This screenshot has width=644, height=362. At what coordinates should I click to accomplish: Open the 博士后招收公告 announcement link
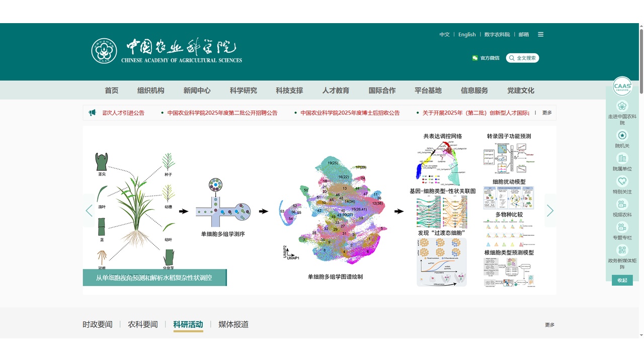pos(349,113)
